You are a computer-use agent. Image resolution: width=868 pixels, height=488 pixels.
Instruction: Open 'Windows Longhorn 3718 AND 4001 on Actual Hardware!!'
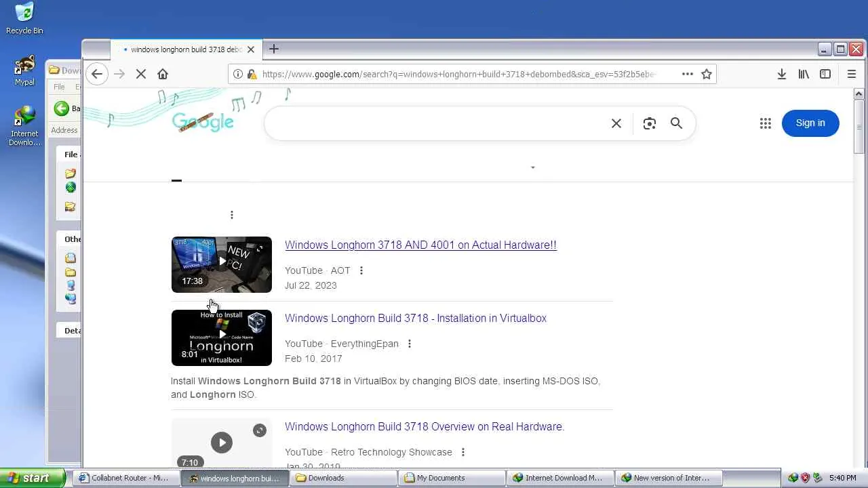(420, 245)
